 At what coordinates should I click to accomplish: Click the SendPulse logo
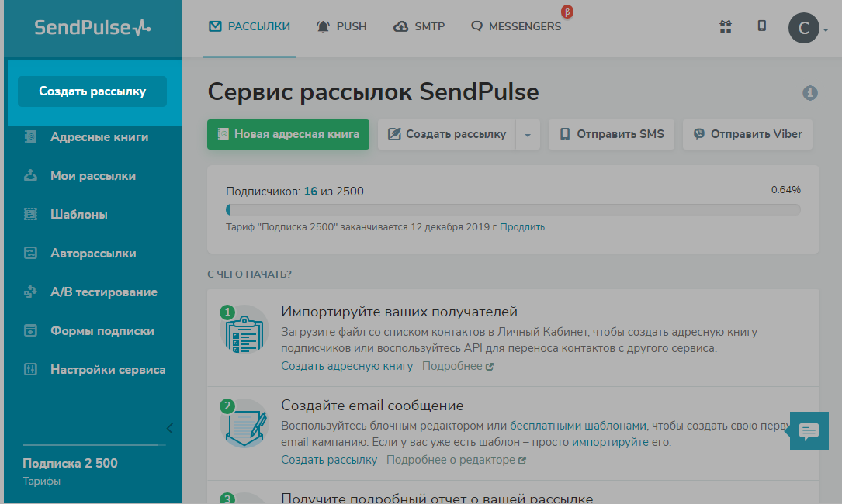pos(92,27)
